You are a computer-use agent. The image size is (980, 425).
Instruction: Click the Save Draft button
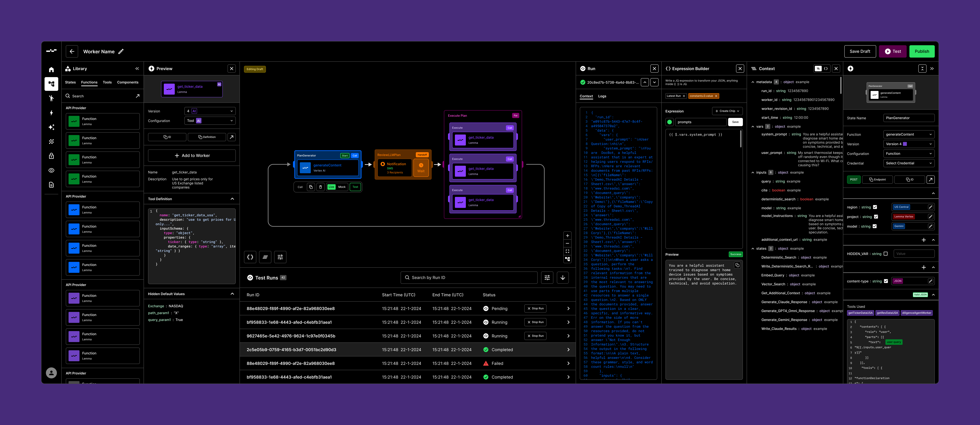(x=860, y=51)
